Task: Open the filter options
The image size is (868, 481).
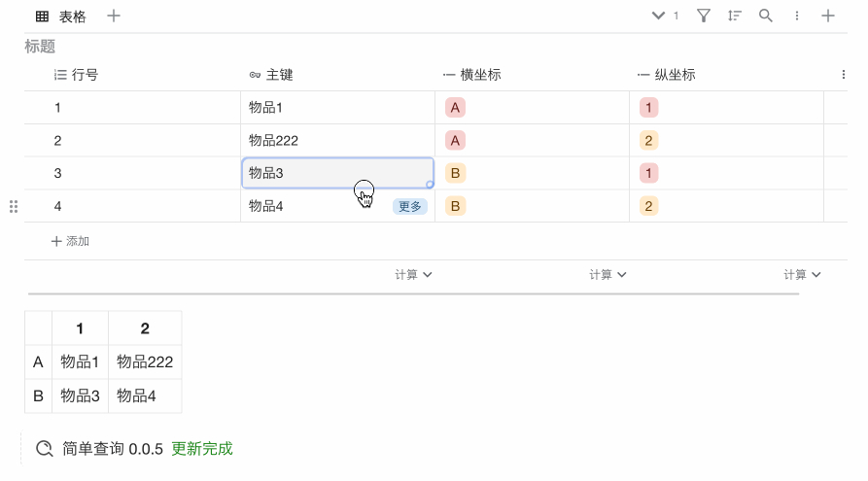Action: pyautogui.click(x=704, y=16)
